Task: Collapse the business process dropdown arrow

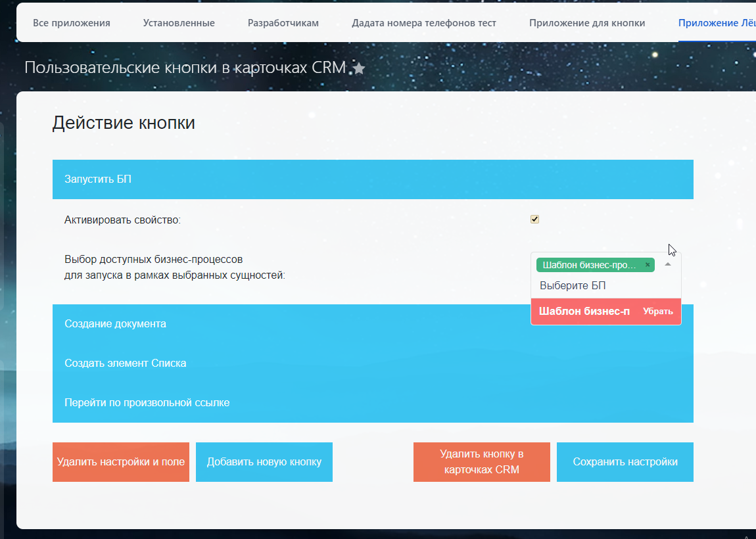Action: (668, 264)
